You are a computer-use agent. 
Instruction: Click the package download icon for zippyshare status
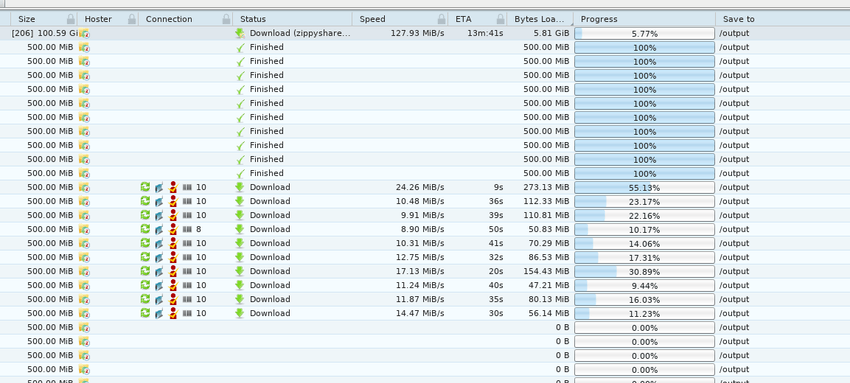click(x=240, y=33)
